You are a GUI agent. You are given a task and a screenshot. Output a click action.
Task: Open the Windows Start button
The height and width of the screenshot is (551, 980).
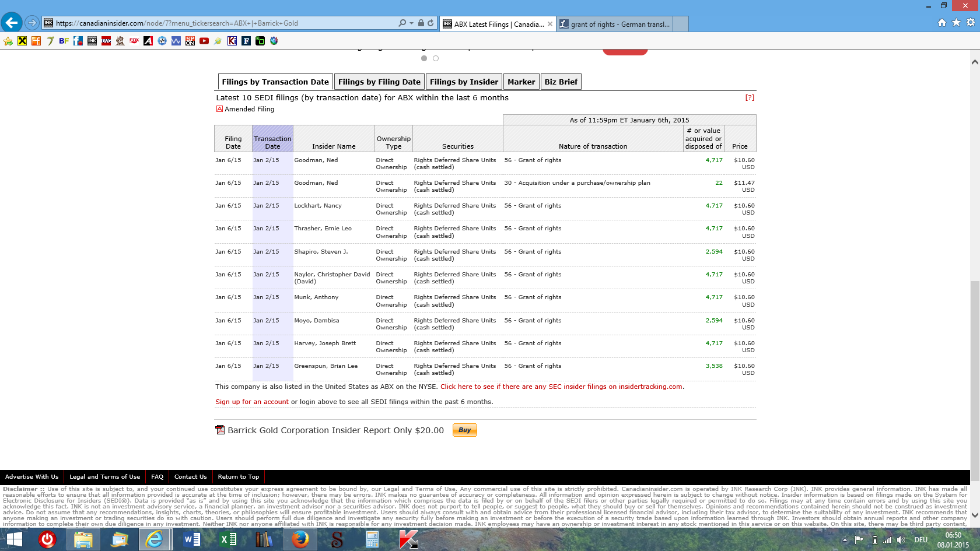click(14, 539)
